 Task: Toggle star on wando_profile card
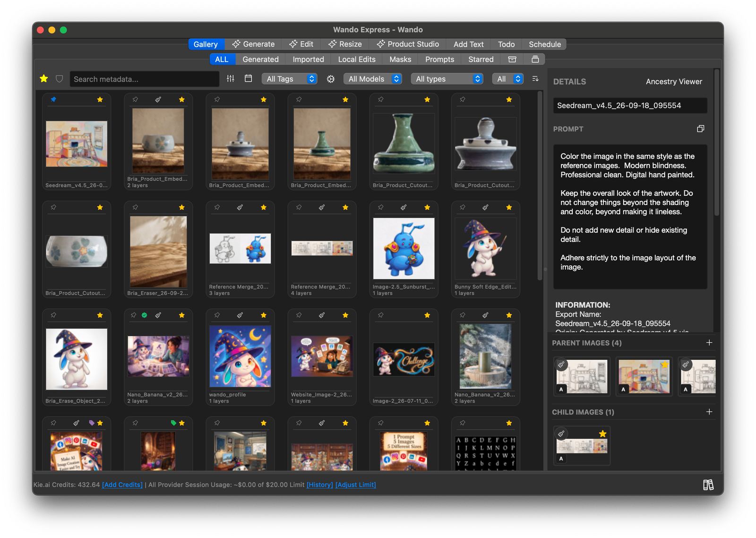pyautogui.click(x=264, y=315)
